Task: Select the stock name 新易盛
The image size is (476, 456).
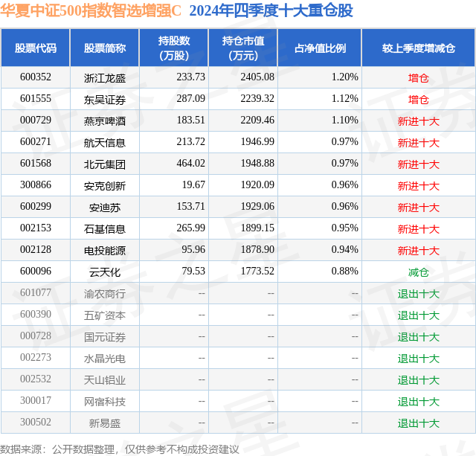Action: point(105,423)
